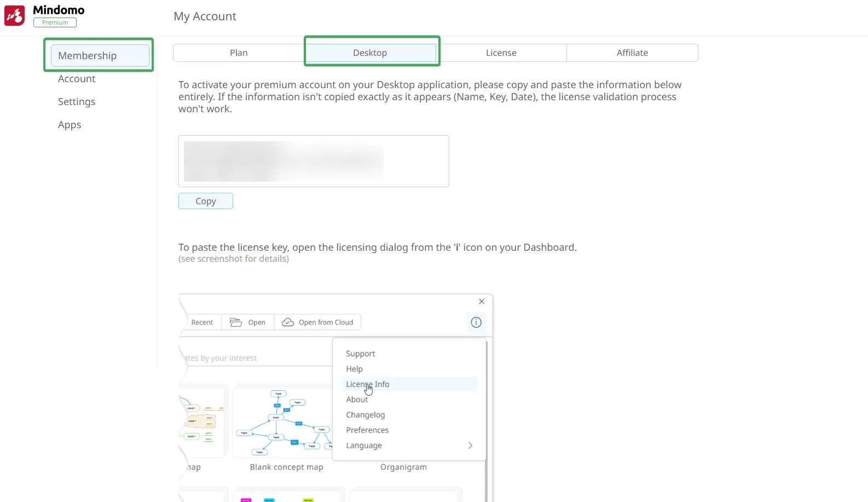The image size is (868, 502).
Task: Close the dialog with the X icon
Action: click(x=482, y=302)
